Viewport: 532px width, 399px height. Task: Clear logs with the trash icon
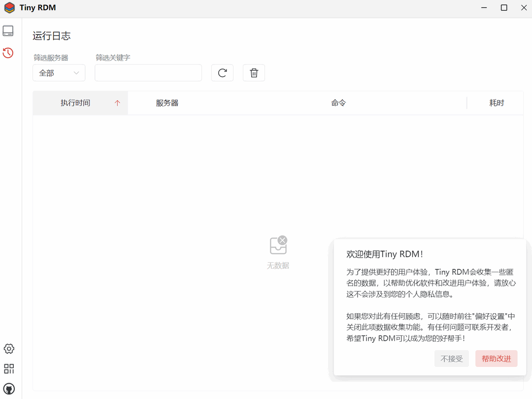[254, 73]
